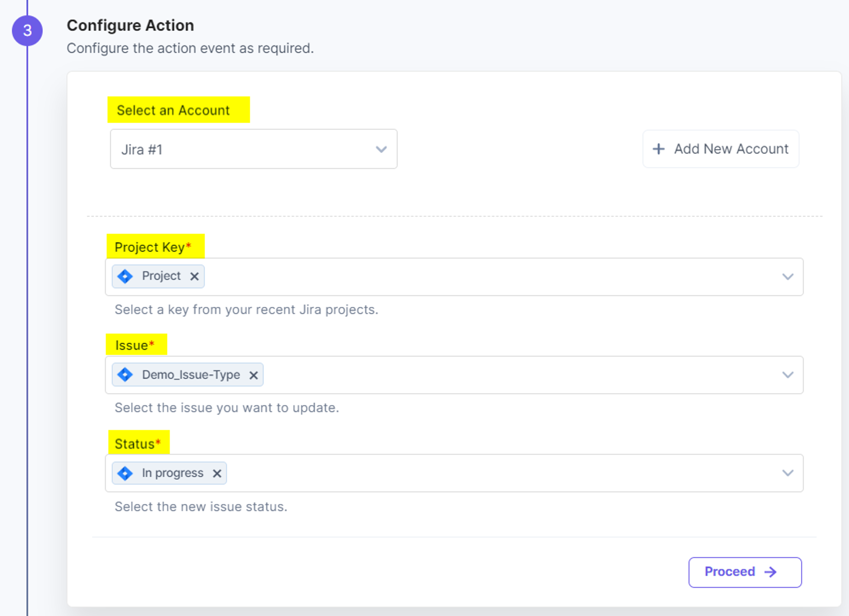Click 'Select the issue you want to update.'
The height and width of the screenshot is (616, 849).
coord(227,408)
